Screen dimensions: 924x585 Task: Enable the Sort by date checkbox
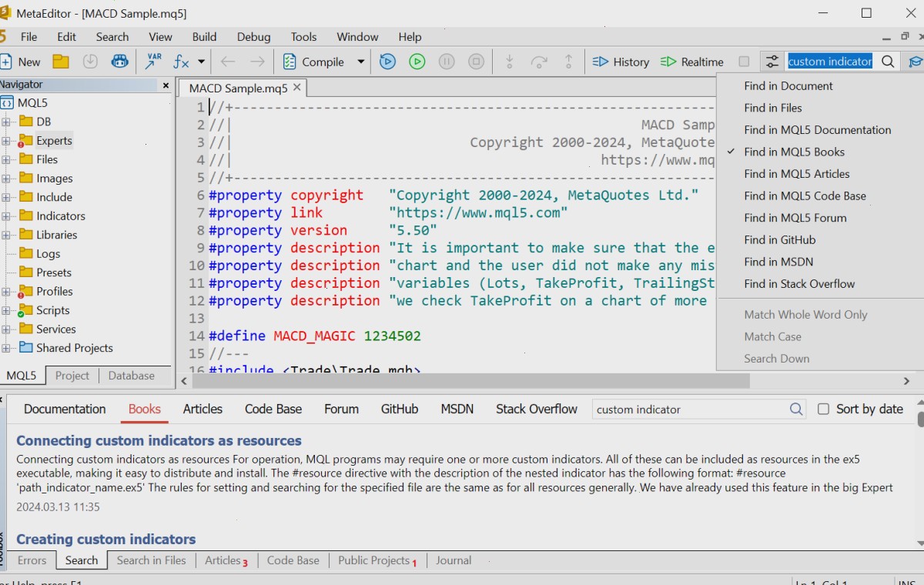coord(823,409)
